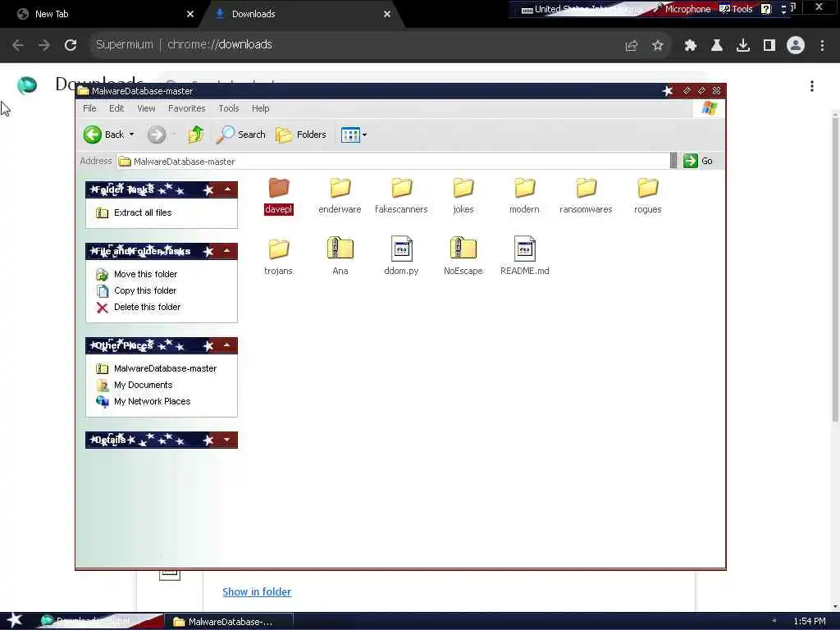This screenshot has width=840, height=630.
Task: Share this page icon in URL bar
Action: [632, 46]
